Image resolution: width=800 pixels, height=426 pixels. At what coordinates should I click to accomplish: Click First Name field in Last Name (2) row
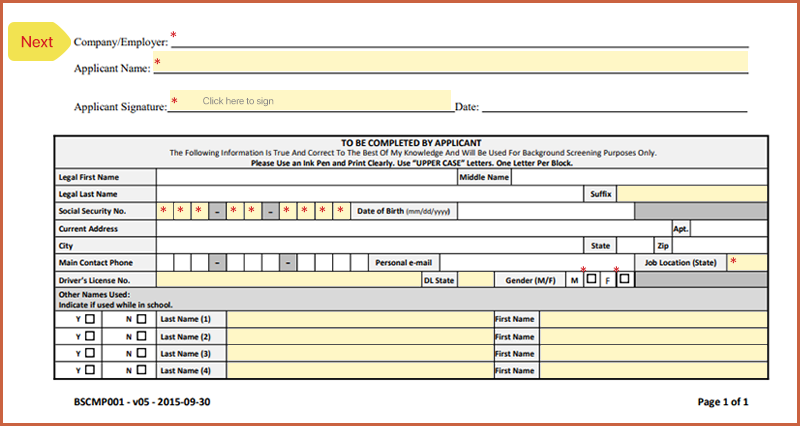tap(654, 336)
